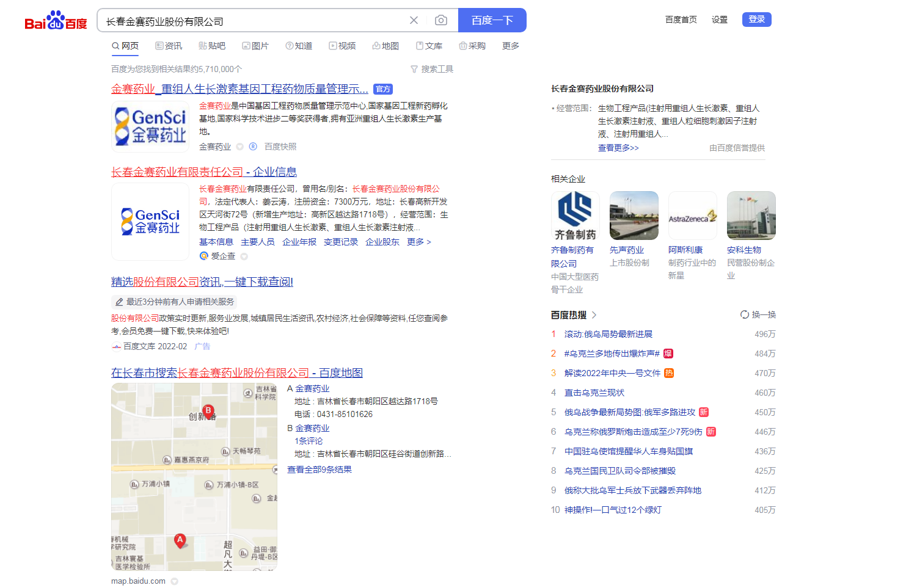Switch to the 地图 tab
The height and width of the screenshot is (588, 917).
[385, 46]
